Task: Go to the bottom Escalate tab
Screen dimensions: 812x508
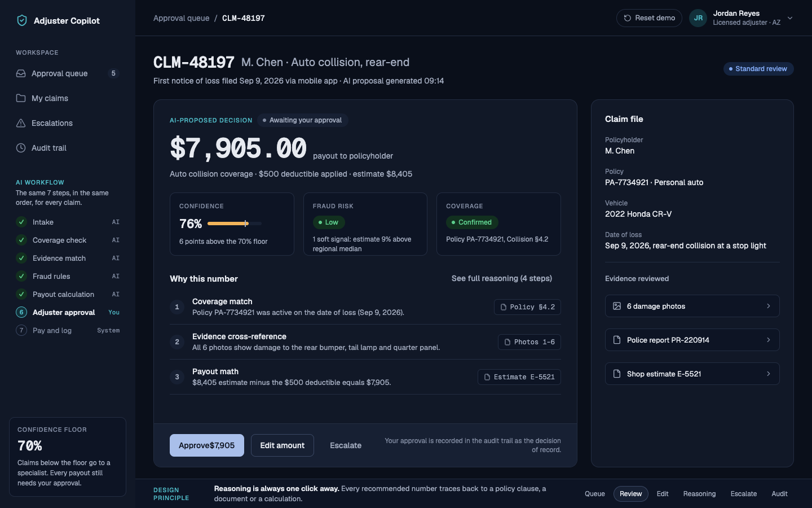Action: [744, 494]
